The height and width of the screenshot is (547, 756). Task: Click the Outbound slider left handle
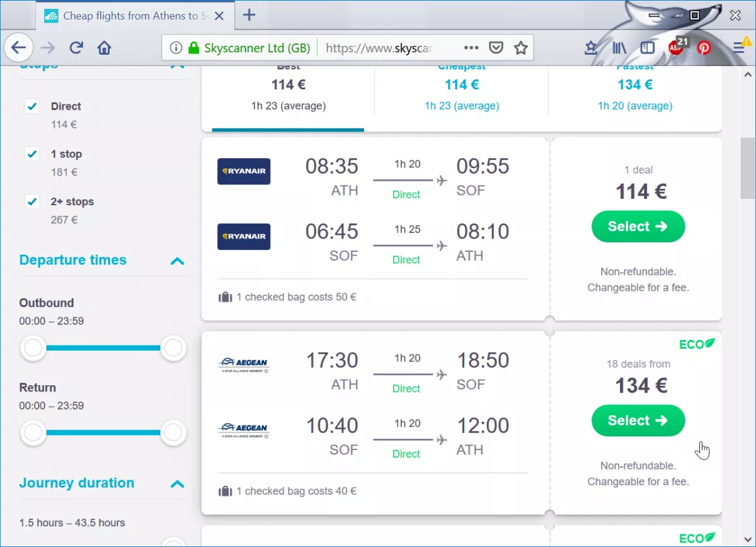click(33, 347)
